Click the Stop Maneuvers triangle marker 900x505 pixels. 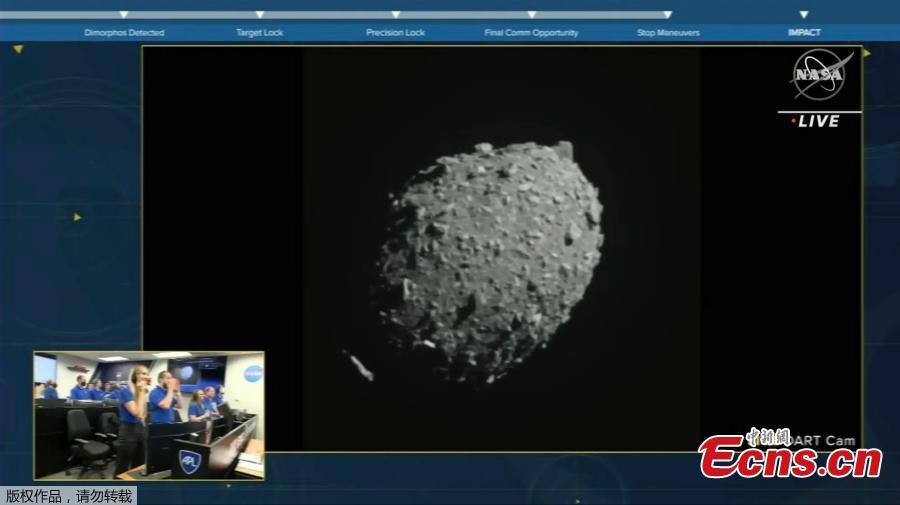(x=668, y=15)
